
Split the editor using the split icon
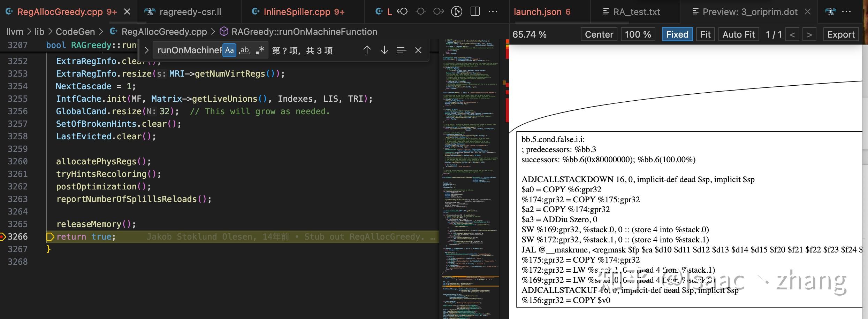(476, 11)
